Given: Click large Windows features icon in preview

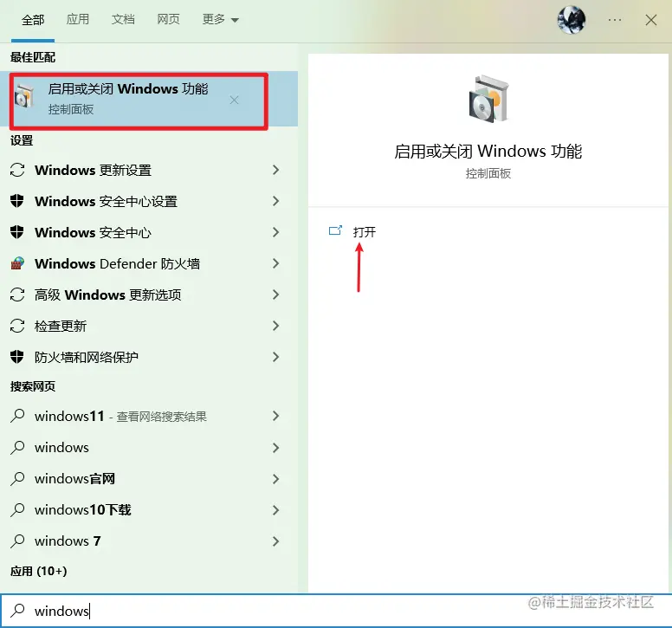Looking at the screenshot, I should click(x=488, y=99).
